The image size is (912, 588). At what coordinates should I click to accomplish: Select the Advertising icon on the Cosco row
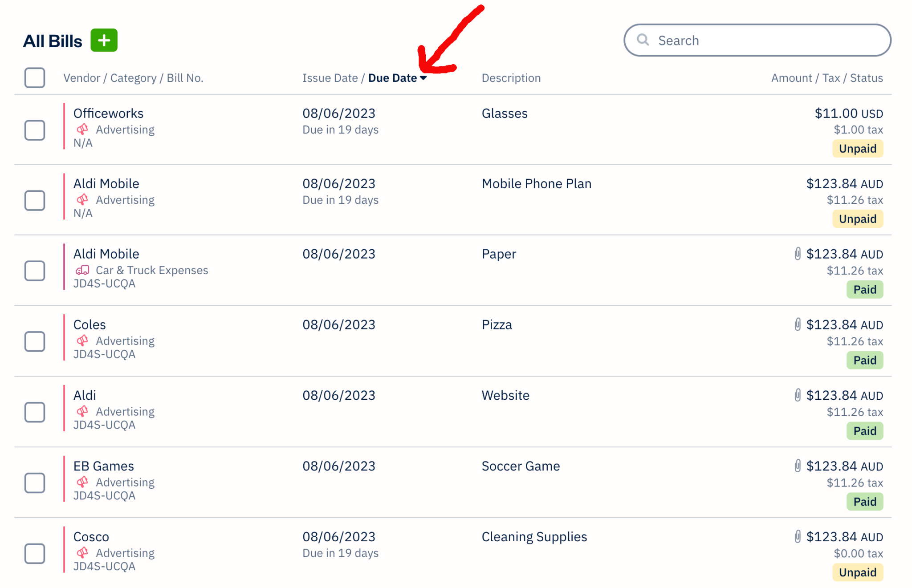click(83, 553)
